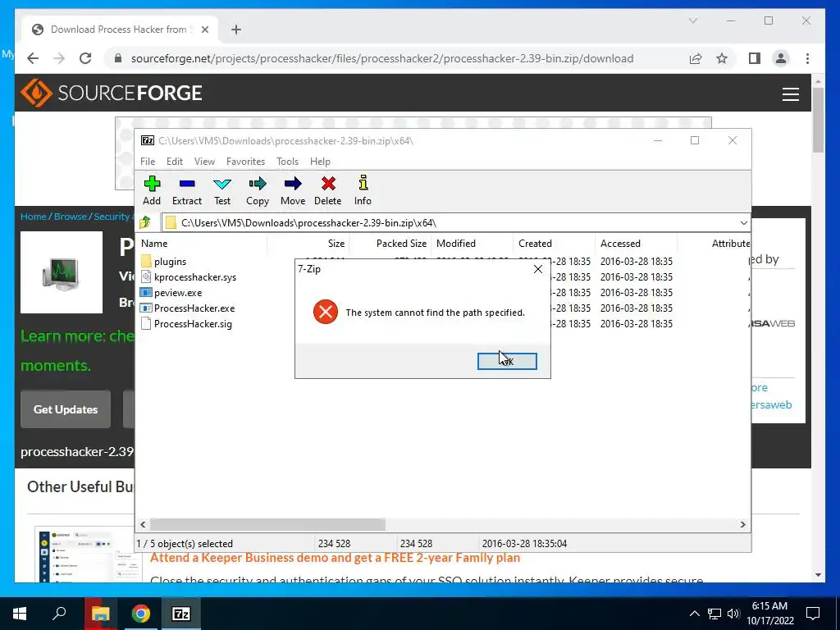Open the Keeper Business demo link
This screenshot has height=630, width=840.
[335, 558]
